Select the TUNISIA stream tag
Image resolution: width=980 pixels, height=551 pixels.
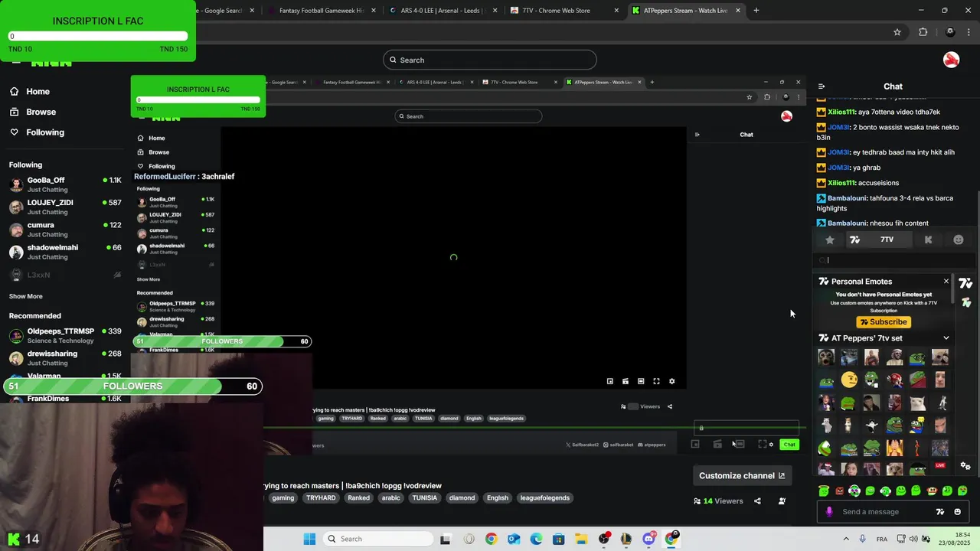click(x=424, y=497)
